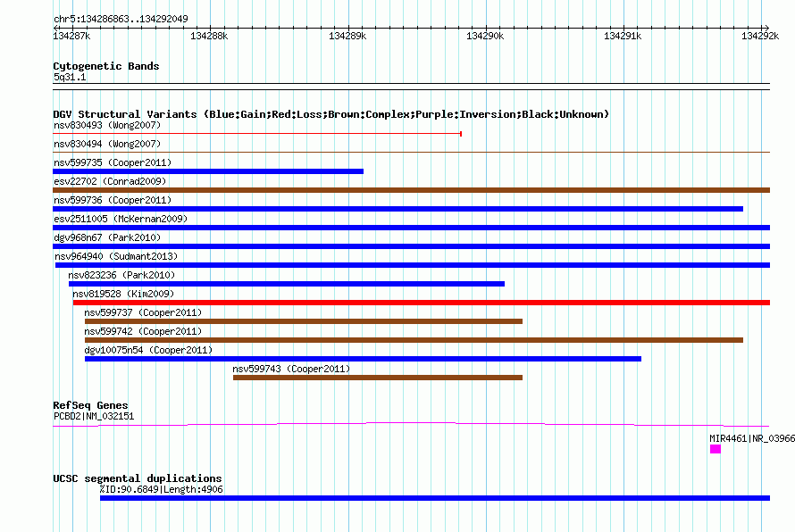This screenshot has height=532, width=795.
Task: Click the PCBD2|NM_032151 gene label
Action: coord(94,417)
